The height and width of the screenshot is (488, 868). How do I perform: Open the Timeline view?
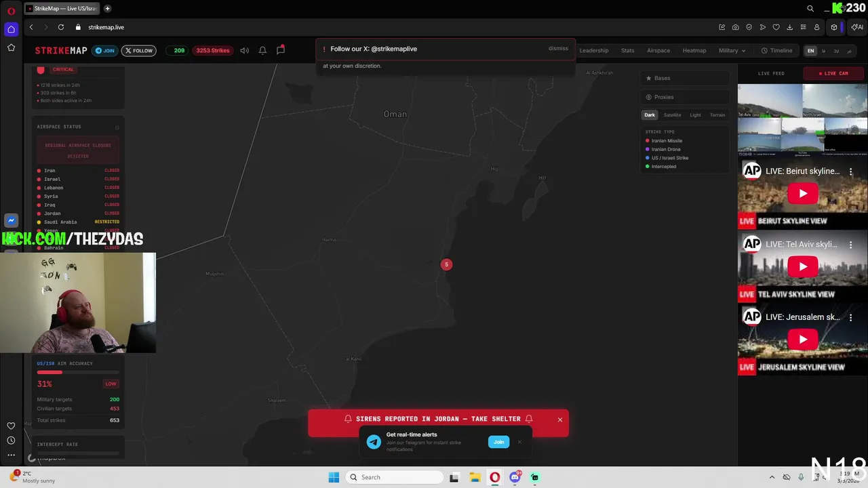click(776, 50)
